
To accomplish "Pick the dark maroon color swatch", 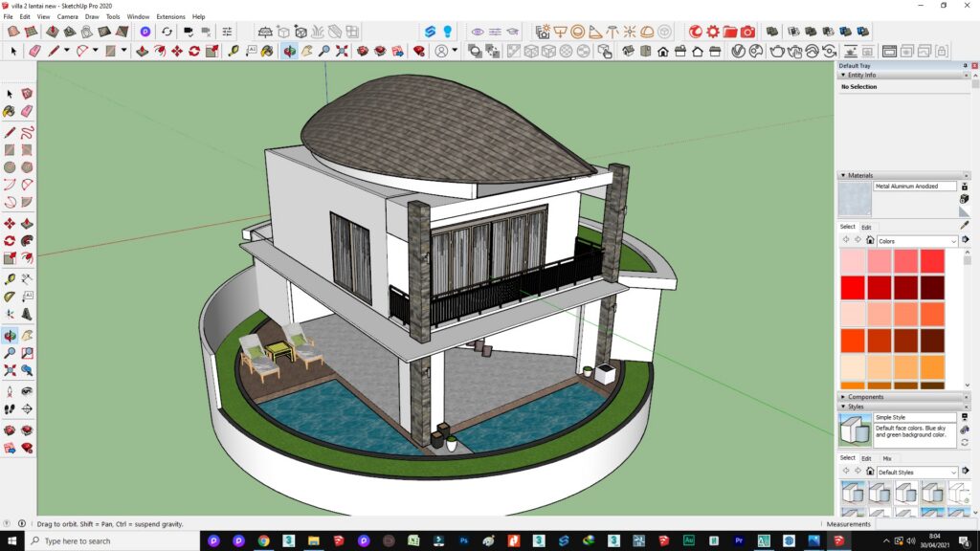I will (932, 288).
